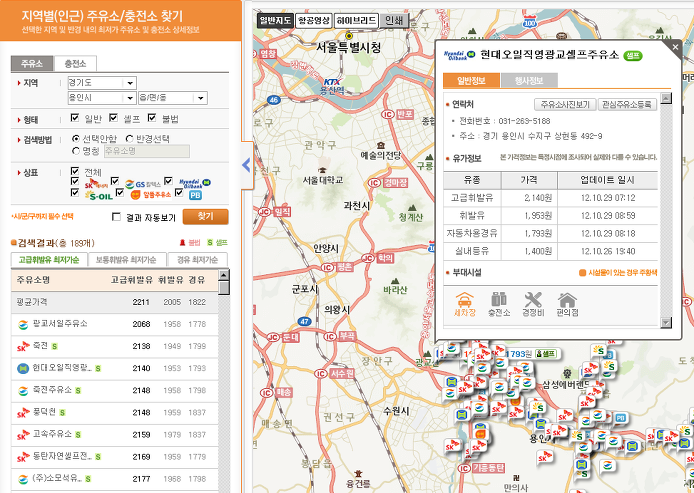Click the 주유소명 name input field

(147, 151)
